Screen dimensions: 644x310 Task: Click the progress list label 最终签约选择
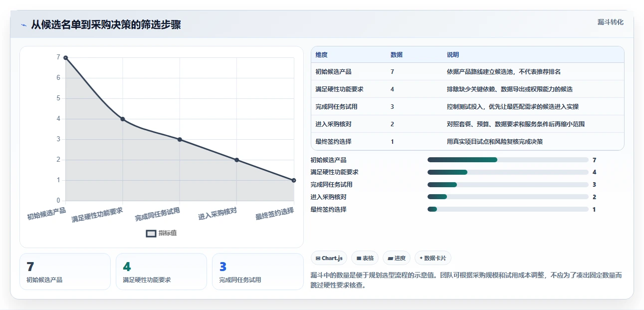[x=328, y=209]
